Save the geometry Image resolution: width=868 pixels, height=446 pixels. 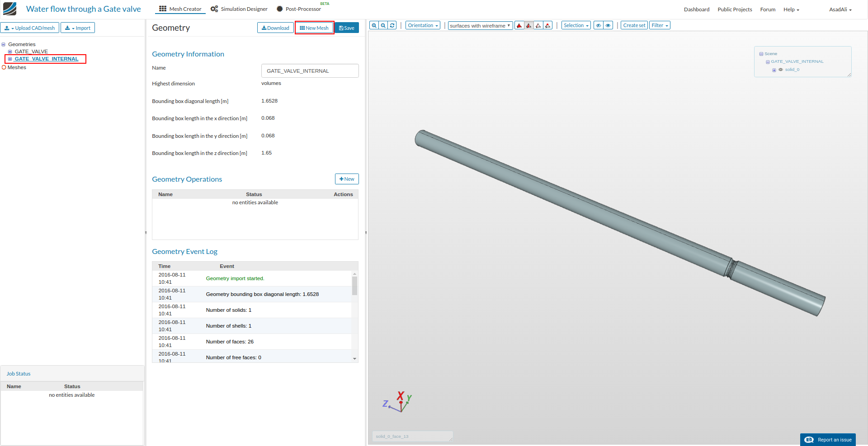tap(347, 28)
